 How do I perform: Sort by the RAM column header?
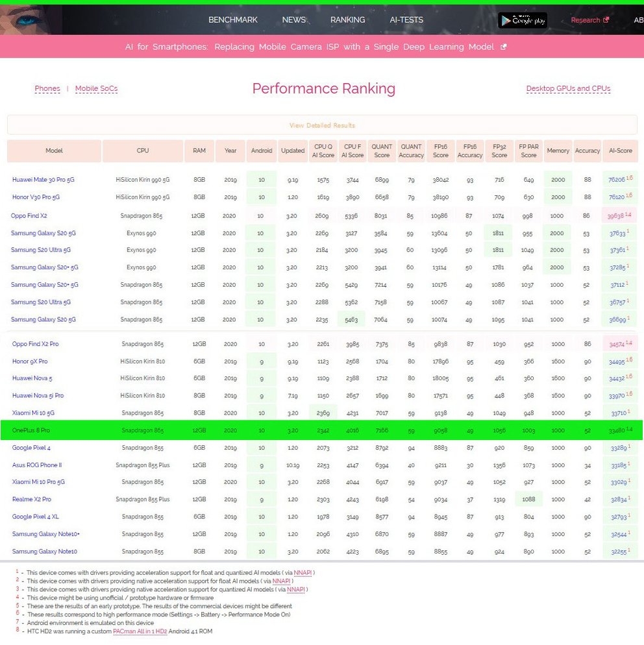(199, 151)
